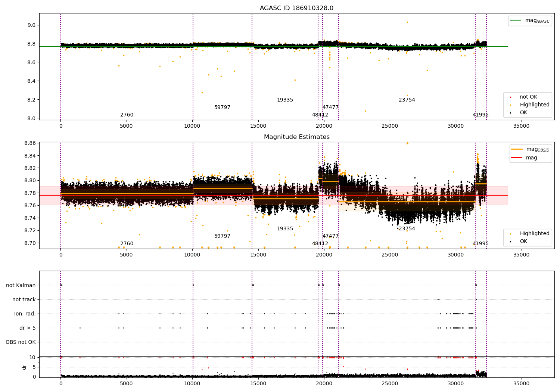Click the 'OBS not OK' row label
This screenshot has width=560, height=392.
pos(21,342)
